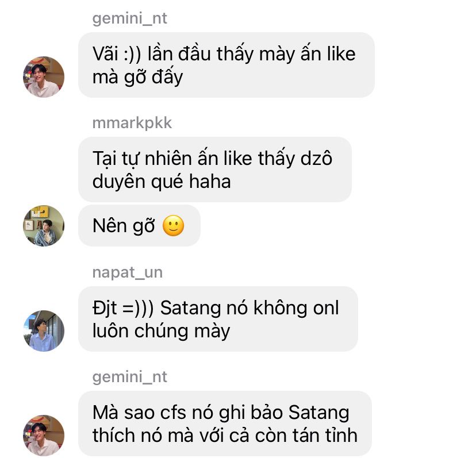
Task: Tap the word "haha" in mmarkpkk's message
Action: 210,182
